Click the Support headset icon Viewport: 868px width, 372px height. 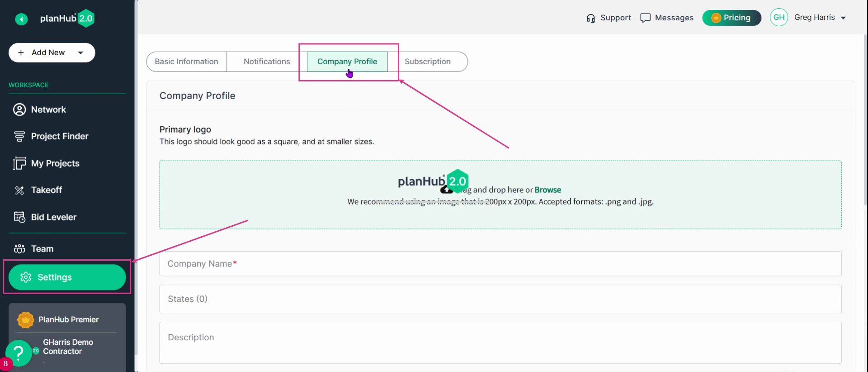pyautogui.click(x=591, y=18)
